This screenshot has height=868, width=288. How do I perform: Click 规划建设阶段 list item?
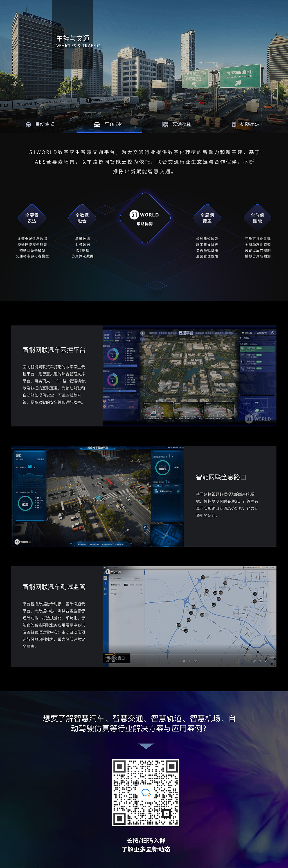coord(207,239)
